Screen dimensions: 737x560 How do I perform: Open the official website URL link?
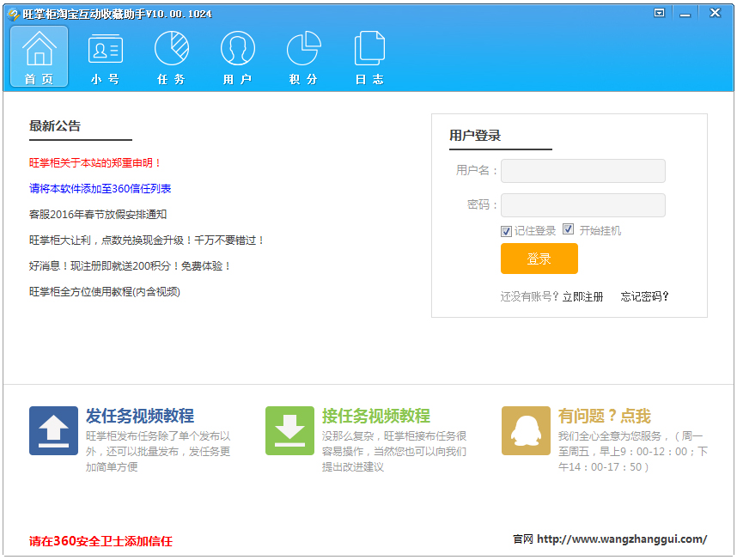(x=621, y=539)
